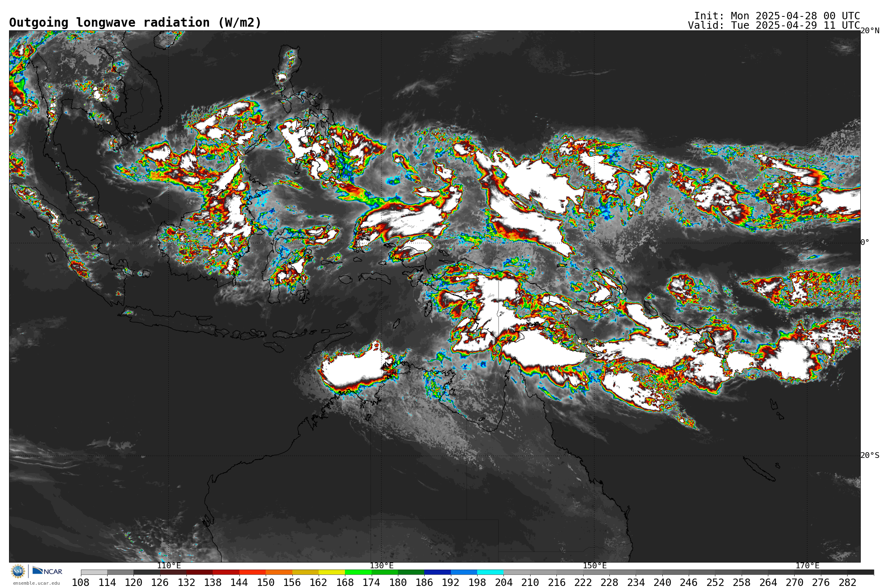Click the 150°E longitude label
This screenshot has height=588, width=887.
pos(595,565)
